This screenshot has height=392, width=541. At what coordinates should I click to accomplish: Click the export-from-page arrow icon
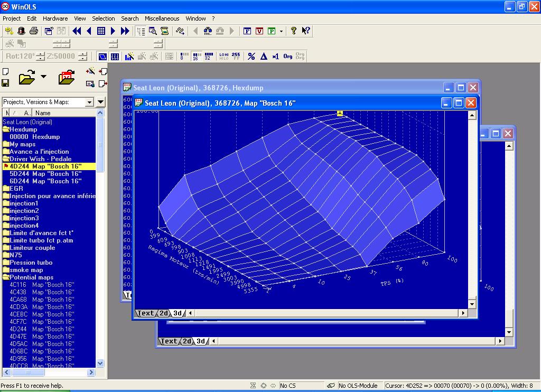pyautogui.click(x=103, y=83)
